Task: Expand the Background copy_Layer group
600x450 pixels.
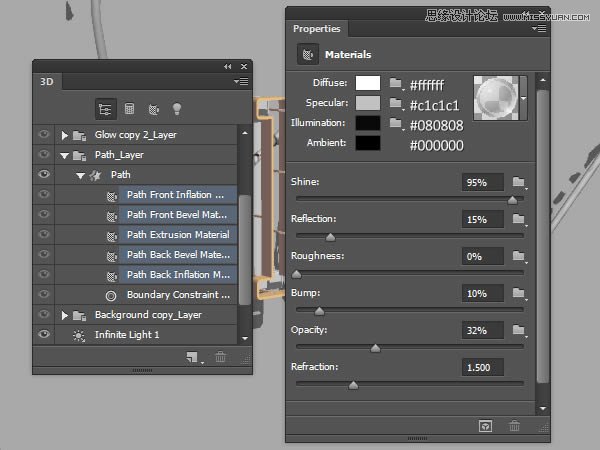Action: tap(65, 315)
